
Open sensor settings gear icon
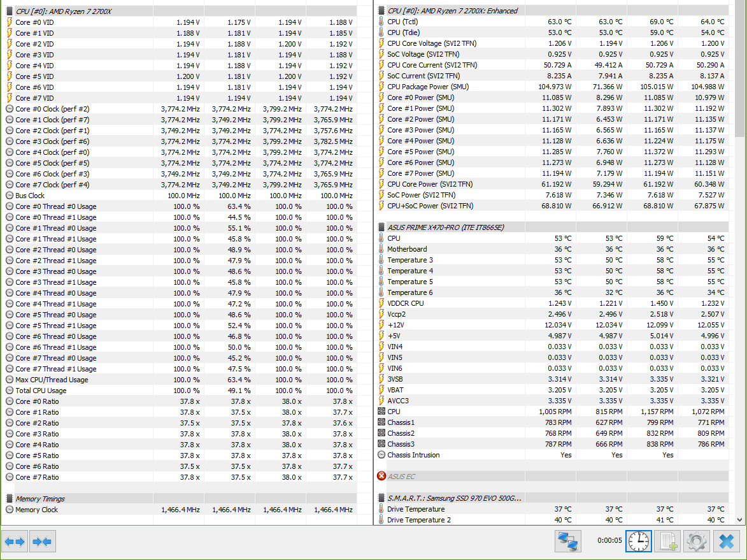point(697,542)
